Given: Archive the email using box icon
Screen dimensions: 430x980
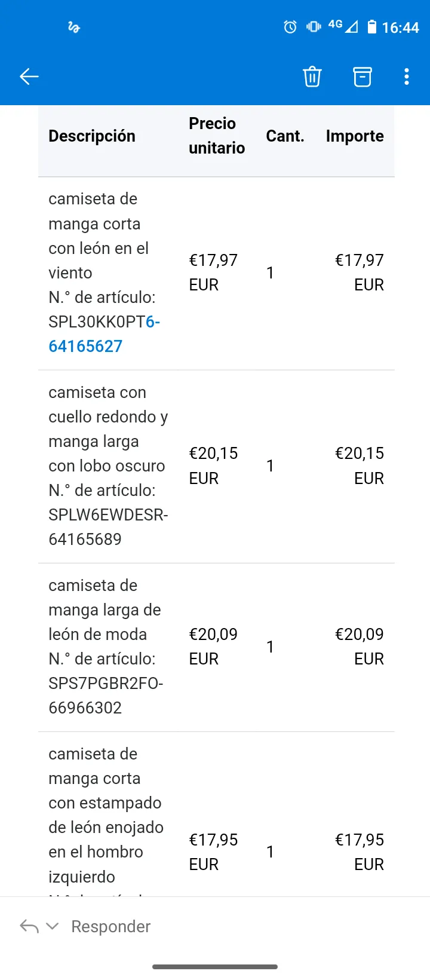Looking at the screenshot, I should (x=363, y=76).
